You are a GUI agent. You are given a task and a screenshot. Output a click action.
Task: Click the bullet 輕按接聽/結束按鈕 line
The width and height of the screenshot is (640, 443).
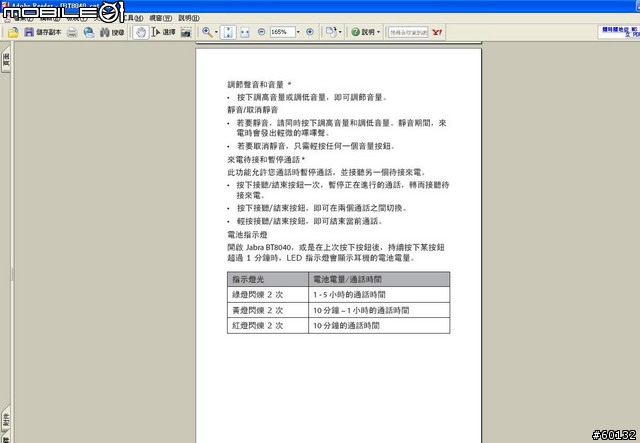click(309, 221)
